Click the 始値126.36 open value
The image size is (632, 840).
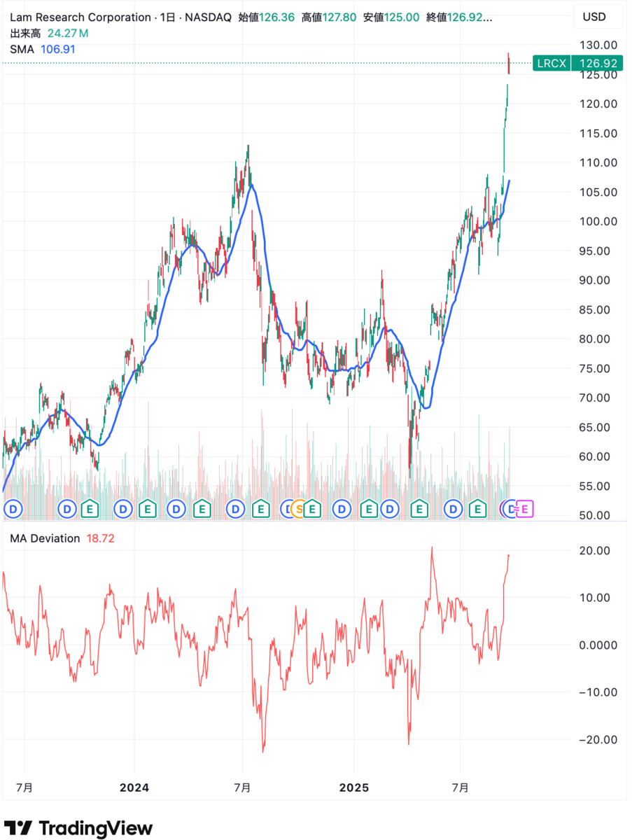[x=267, y=17]
